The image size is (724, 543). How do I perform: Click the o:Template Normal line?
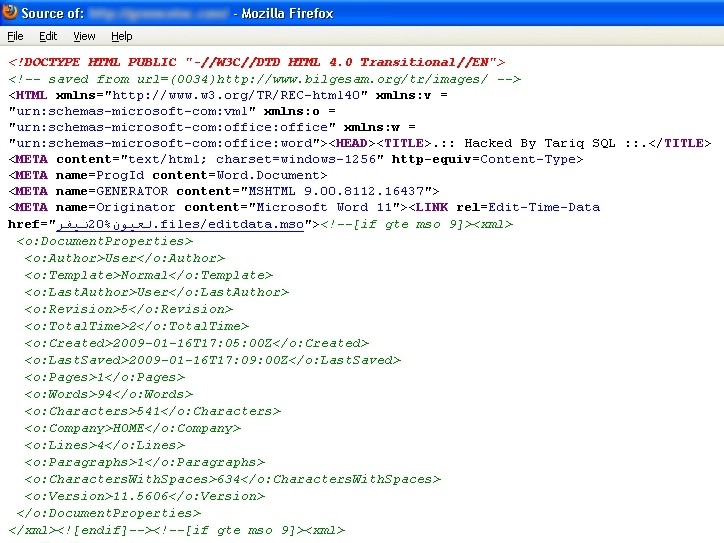pyautogui.click(x=149, y=275)
